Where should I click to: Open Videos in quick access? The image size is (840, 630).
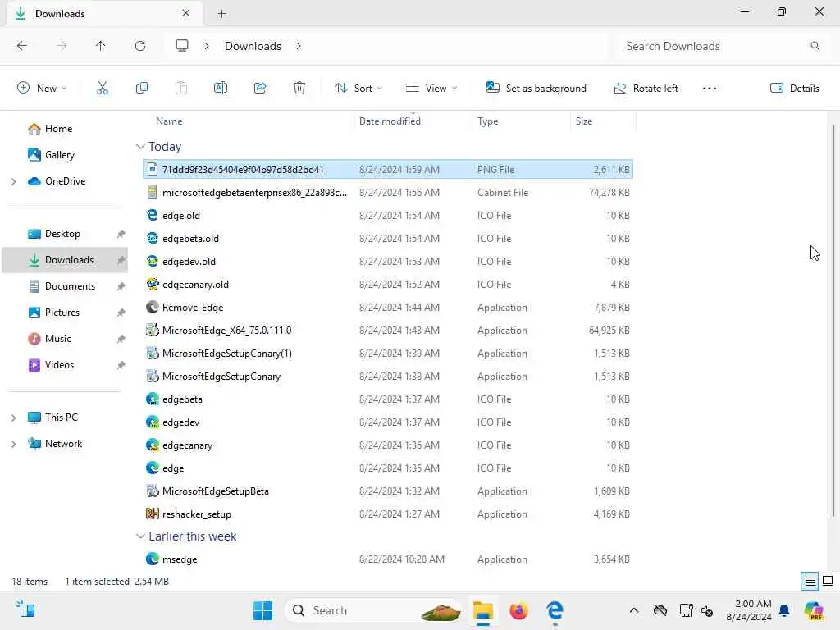(59, 365)
